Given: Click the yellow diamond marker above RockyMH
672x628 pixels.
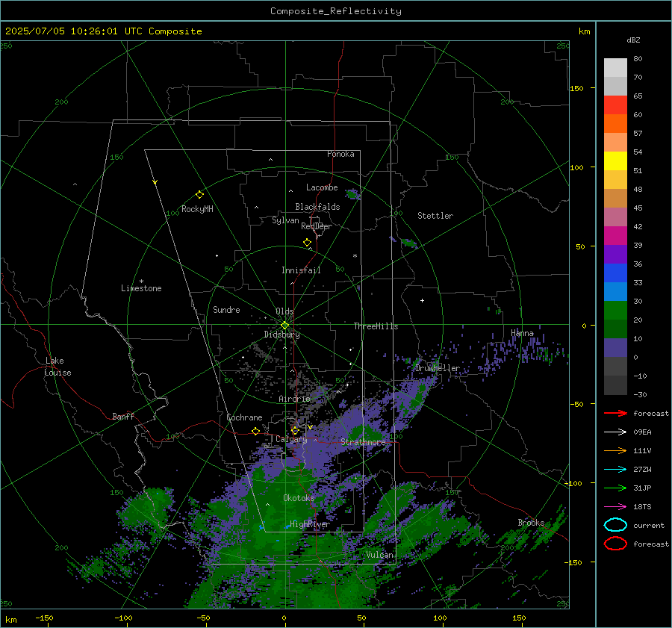Looking at the screenshot, I should 199,195.
